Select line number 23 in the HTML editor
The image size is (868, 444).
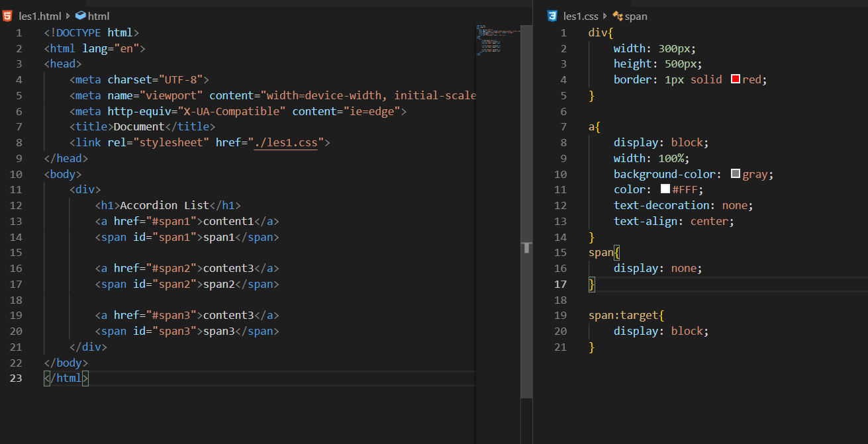coord(16,378)
